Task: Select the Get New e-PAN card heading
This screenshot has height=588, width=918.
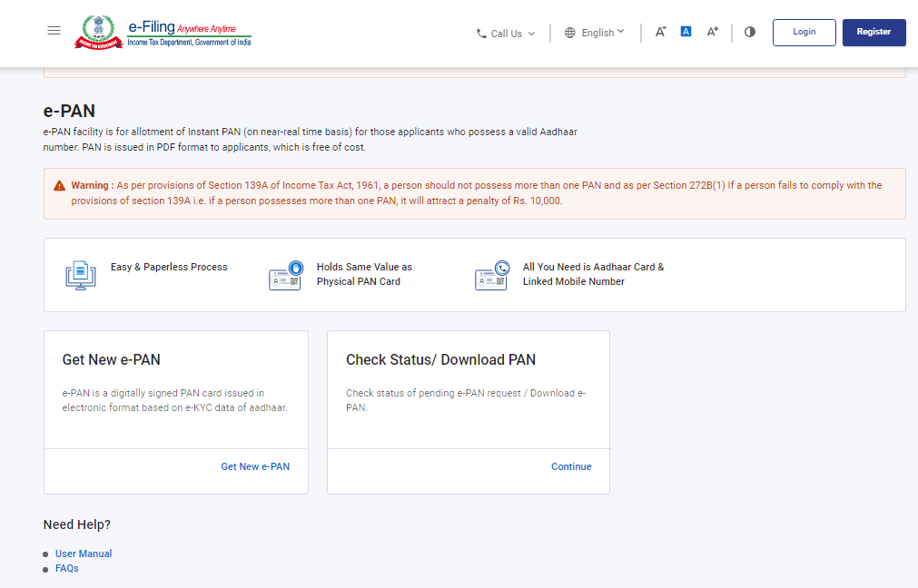Action: [x=112, y=360]
